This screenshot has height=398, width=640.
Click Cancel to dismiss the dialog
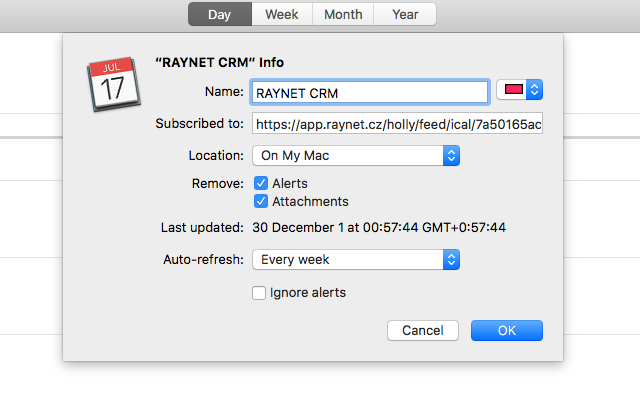click(423, 330)
